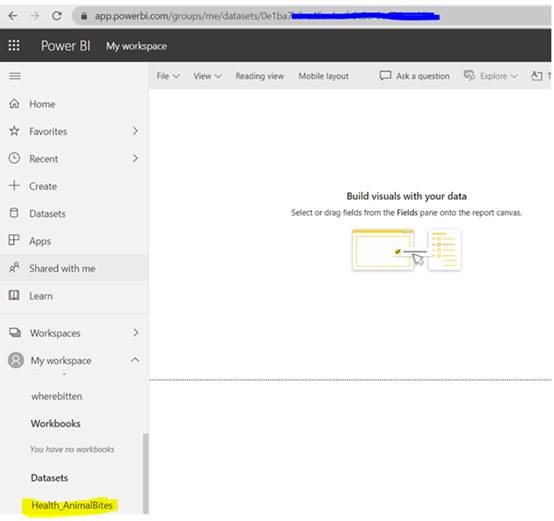This screenshot has height=521, width=554.
Task: Click the 'You have no workbooks' text
Action: point(72,449)
